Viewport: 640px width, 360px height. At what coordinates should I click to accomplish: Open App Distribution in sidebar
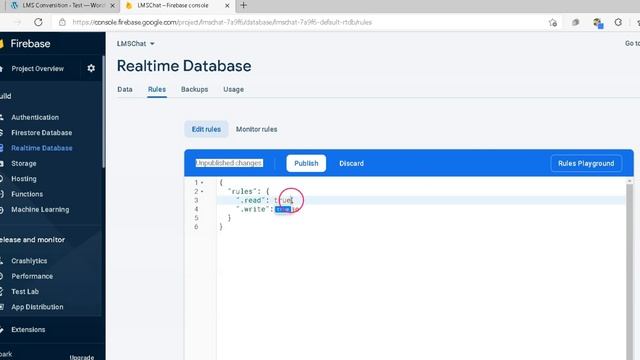(x=37, y=307)
